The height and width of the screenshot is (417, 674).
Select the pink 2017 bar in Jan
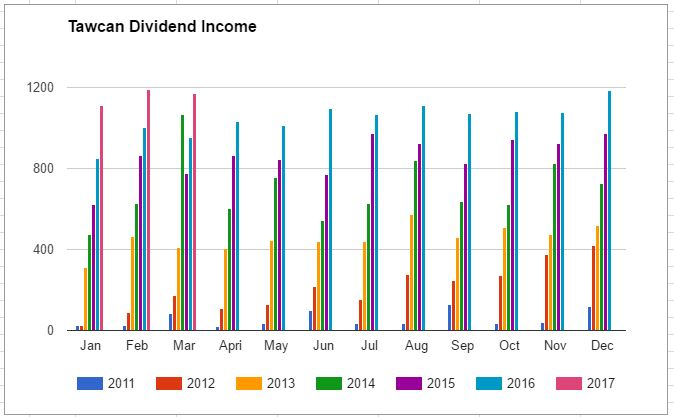click(101, 218)
